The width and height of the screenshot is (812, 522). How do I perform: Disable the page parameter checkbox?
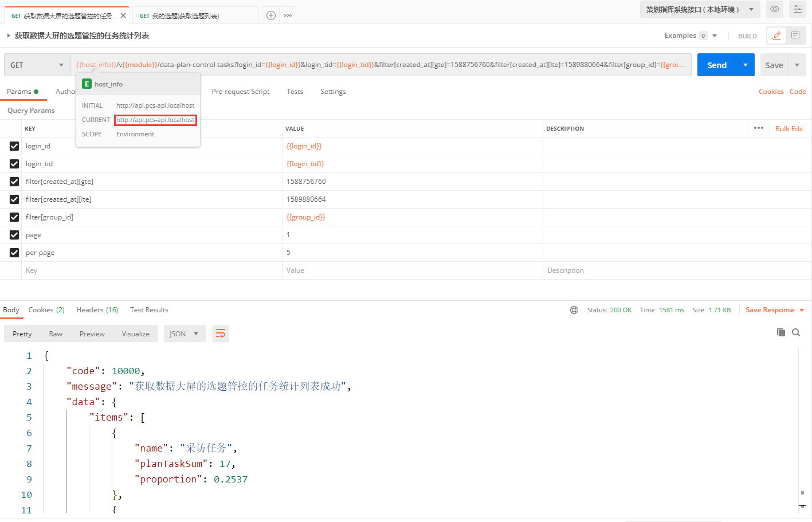(x=14, y=235)
